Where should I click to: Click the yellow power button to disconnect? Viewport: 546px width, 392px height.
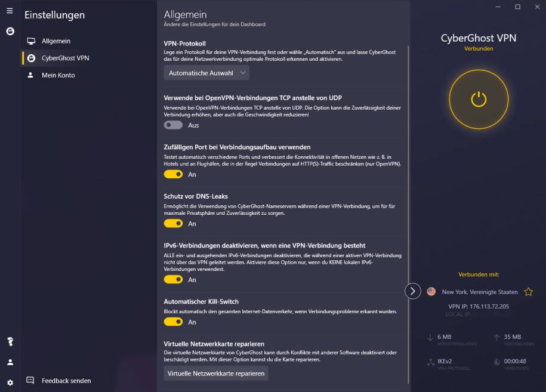click(x=479, y=99)
